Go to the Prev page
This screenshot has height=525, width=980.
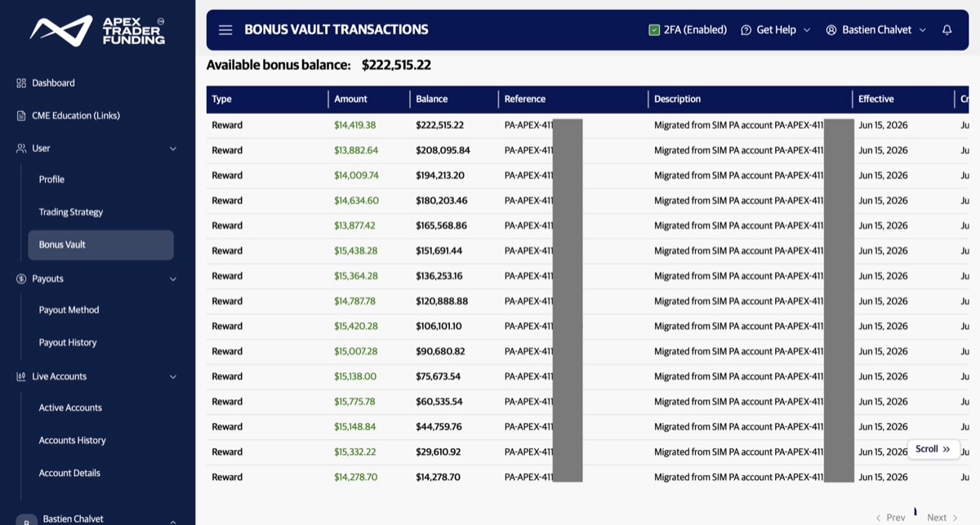[891, 518]
